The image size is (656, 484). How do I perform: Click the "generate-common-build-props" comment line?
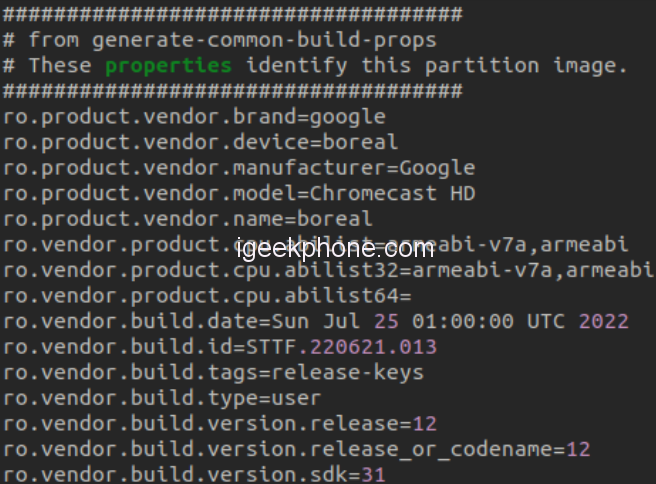point(220,40)
